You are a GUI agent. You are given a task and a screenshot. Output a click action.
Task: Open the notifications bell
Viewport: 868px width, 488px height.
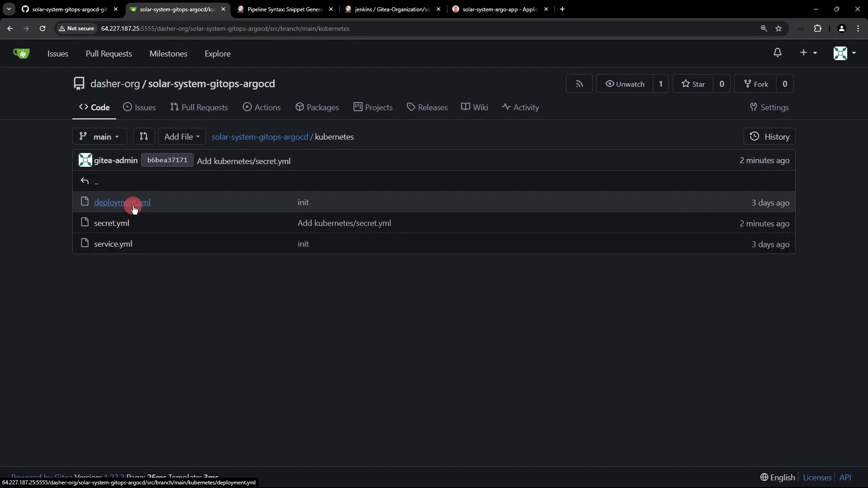(777, 53)
